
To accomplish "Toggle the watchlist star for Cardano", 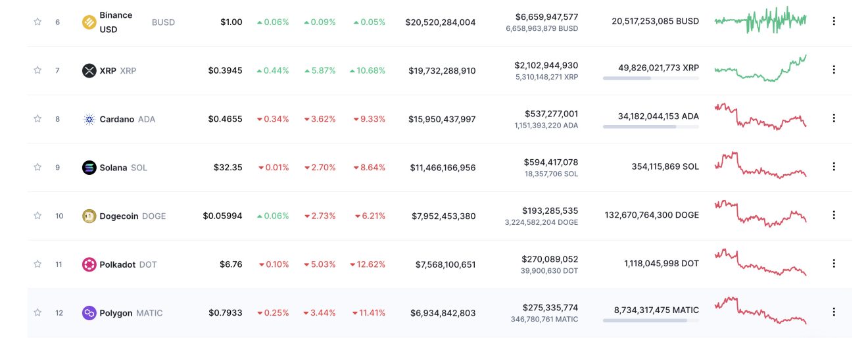I will coord(37,119).
